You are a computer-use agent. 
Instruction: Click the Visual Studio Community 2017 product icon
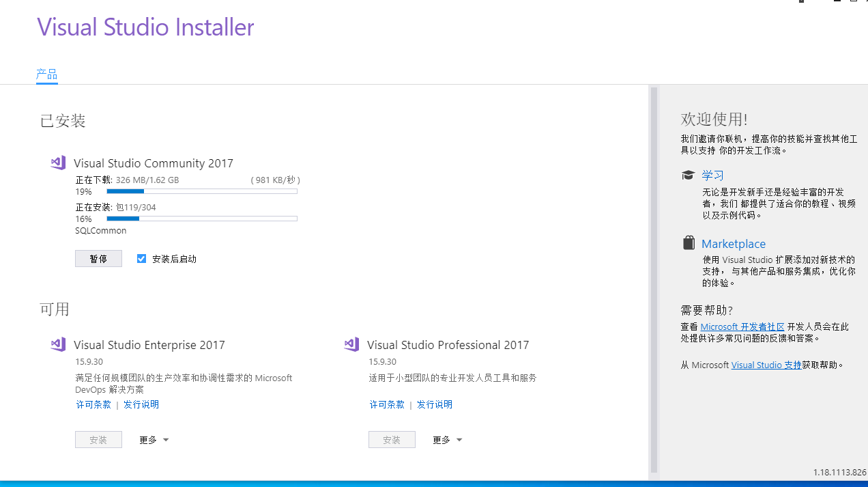coord(58,163)
